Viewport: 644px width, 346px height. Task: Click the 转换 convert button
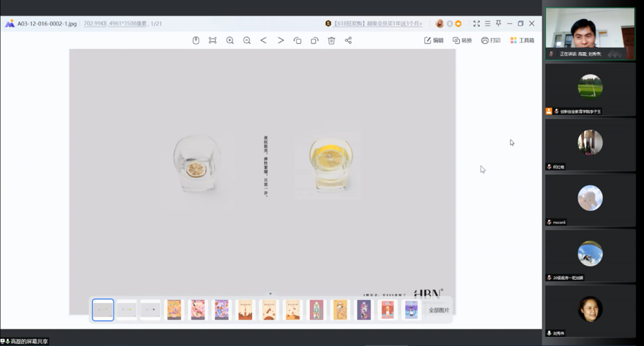[462, 41]
